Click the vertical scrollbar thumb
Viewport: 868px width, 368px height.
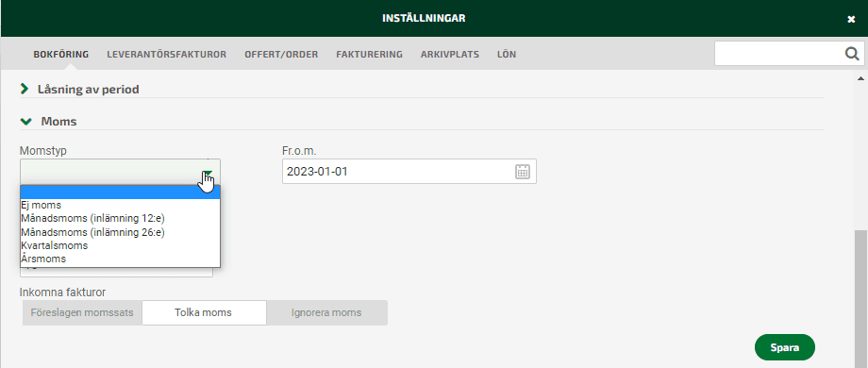860,299
